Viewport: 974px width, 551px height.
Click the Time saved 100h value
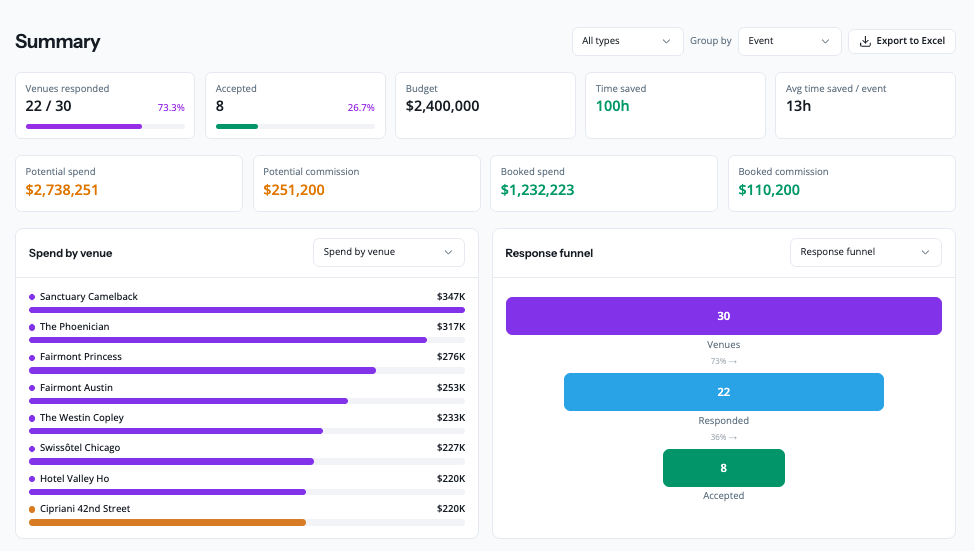[x=612, y=106]
